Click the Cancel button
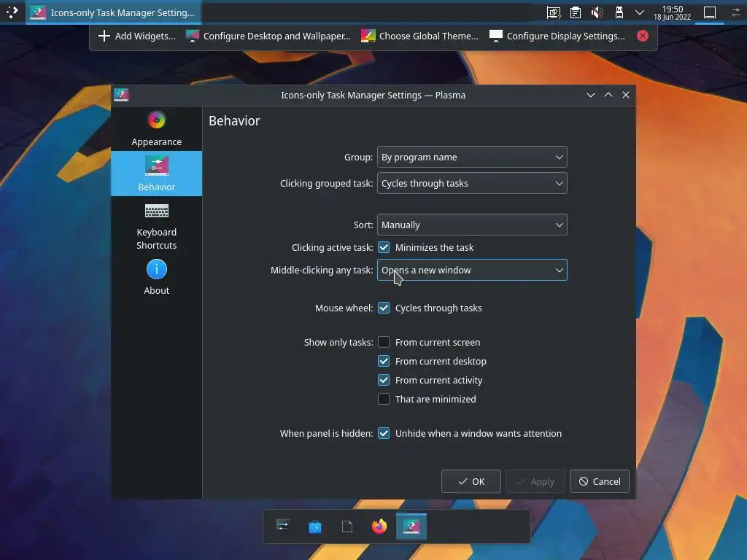The width and height of the screenshot is (747, 560). 600,481
